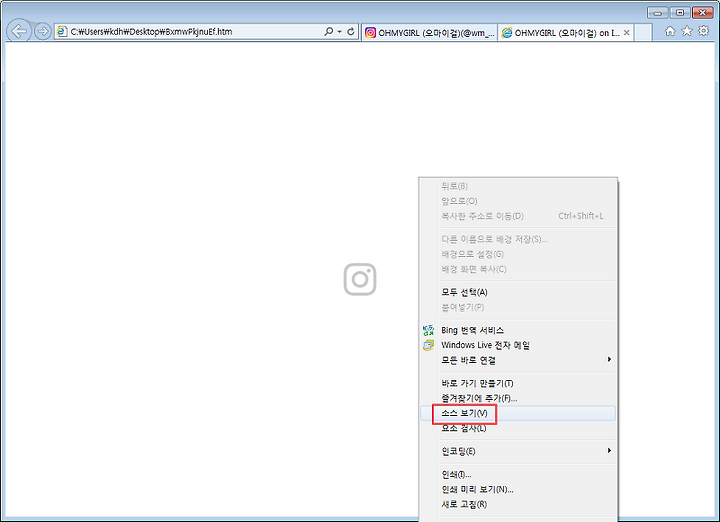Choose 모두 선택(A) in context menu
This screenshot has width=720, height=522.
click(518, 292)
